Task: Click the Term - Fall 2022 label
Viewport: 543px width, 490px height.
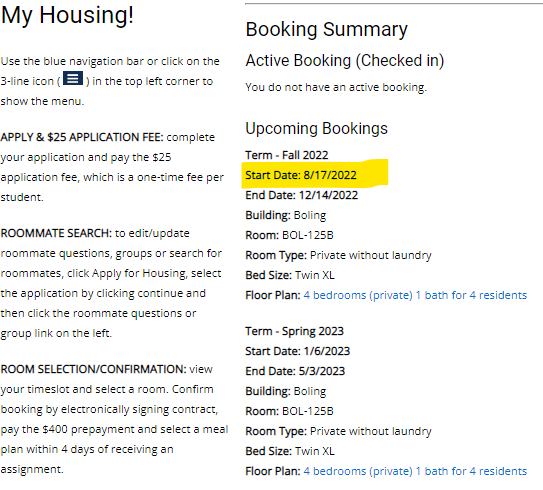Action: click(287, 155)
